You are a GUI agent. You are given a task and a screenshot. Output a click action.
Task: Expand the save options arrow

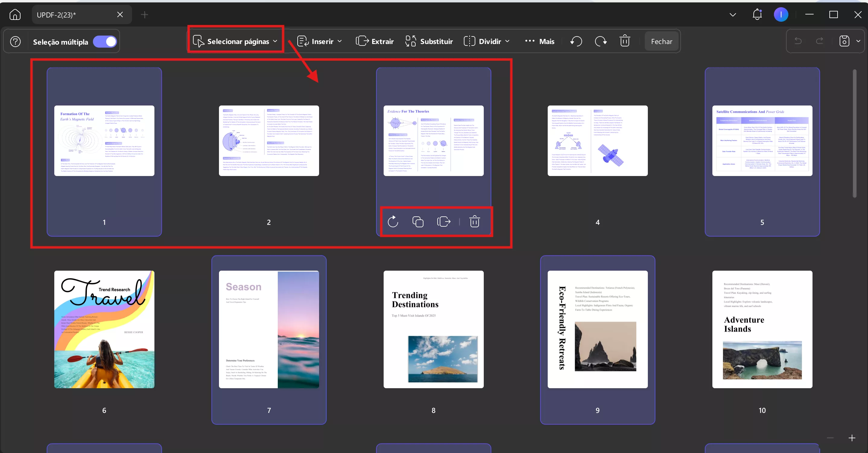click(x=858, y=41)
